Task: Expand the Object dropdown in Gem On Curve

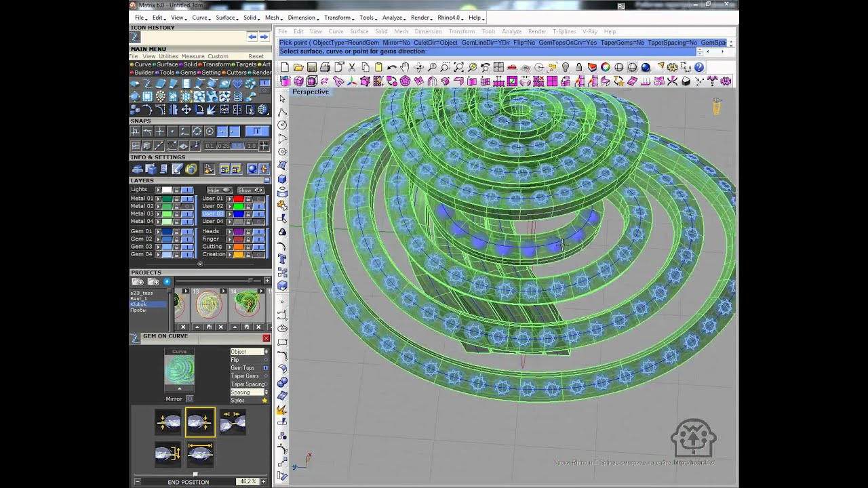Action: [266, 352]
